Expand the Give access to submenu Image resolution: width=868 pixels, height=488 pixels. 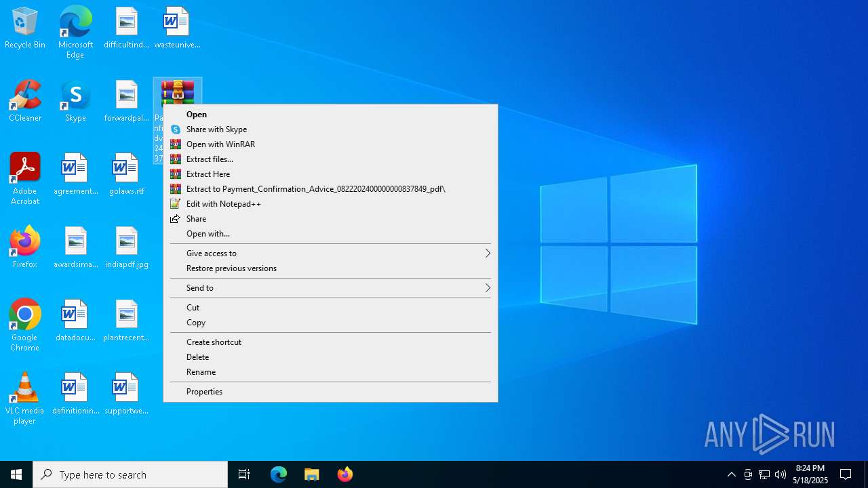click(x=330, y=253)
